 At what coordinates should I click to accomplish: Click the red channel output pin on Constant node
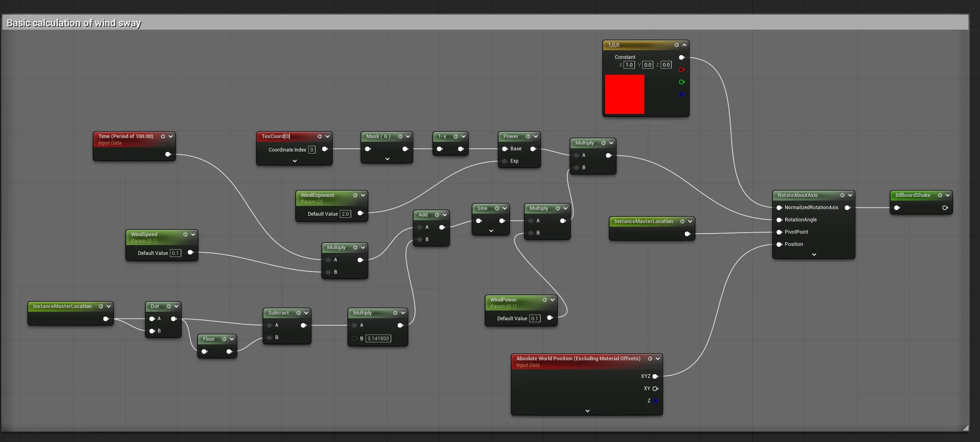pyautogui.click(x=682, y=70)
